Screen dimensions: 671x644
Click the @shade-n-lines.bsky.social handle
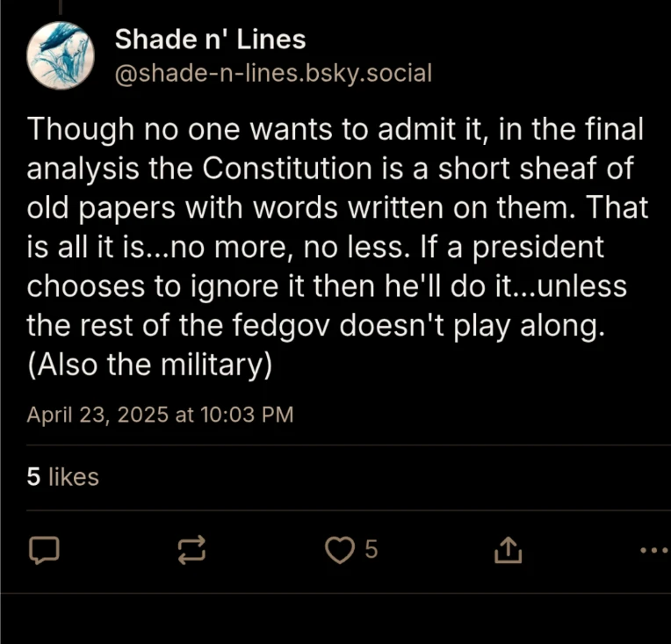[273, 72]
